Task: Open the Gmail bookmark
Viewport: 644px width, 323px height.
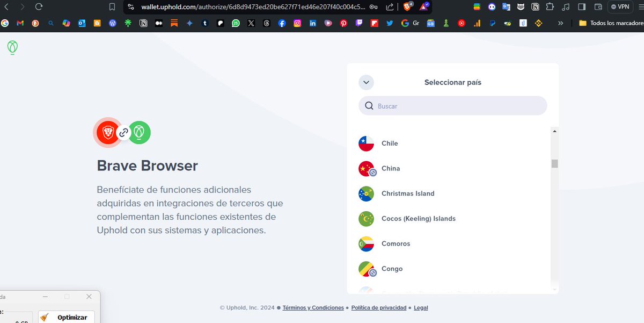Action: (20, 24)
